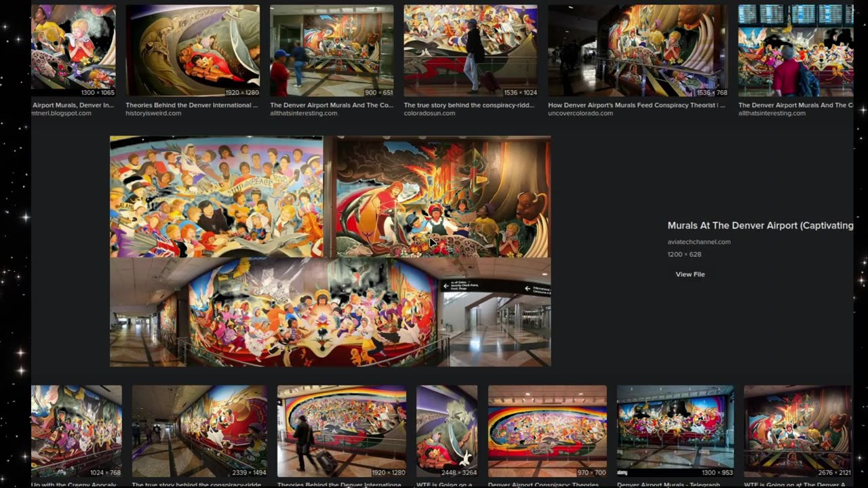Click the 'The true story behind the conspiracy-ridd...' title
This screenshot has height=488, width=868.
(x=470, y=105)
